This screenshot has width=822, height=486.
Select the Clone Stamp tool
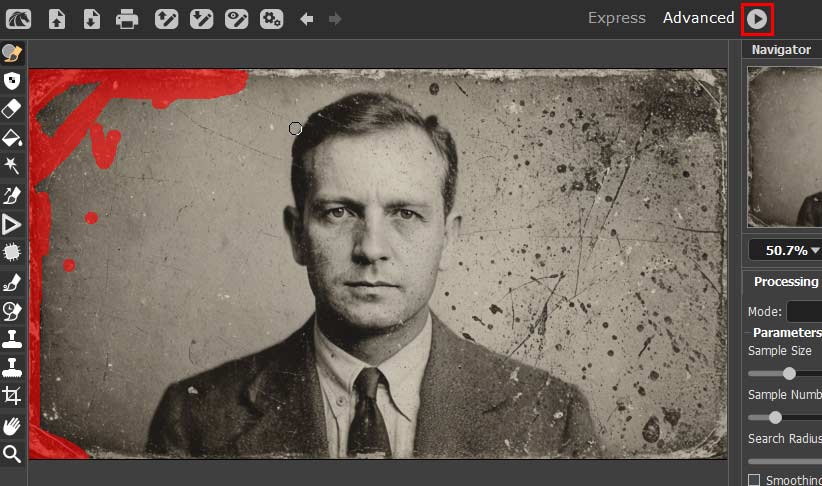point(12,339)
